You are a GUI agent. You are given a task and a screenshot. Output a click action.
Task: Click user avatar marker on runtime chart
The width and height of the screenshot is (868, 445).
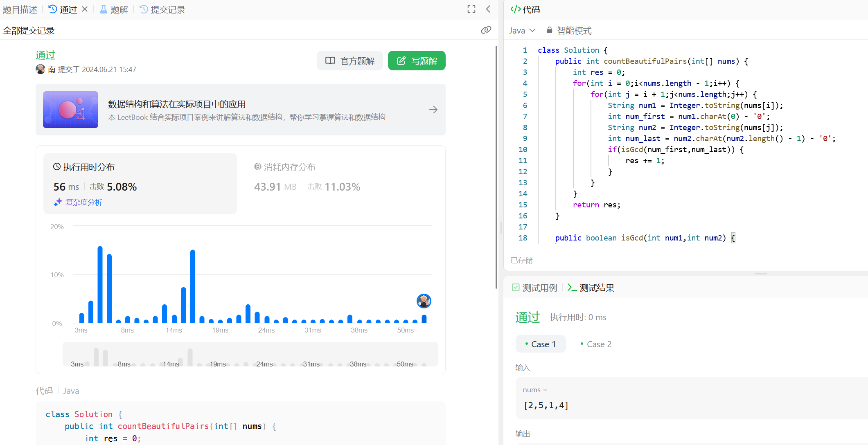[x=424, y=301]
